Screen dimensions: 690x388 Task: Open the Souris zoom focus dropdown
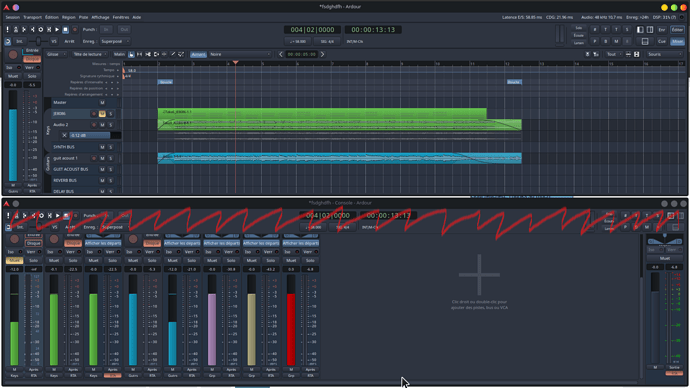[665, 54]
